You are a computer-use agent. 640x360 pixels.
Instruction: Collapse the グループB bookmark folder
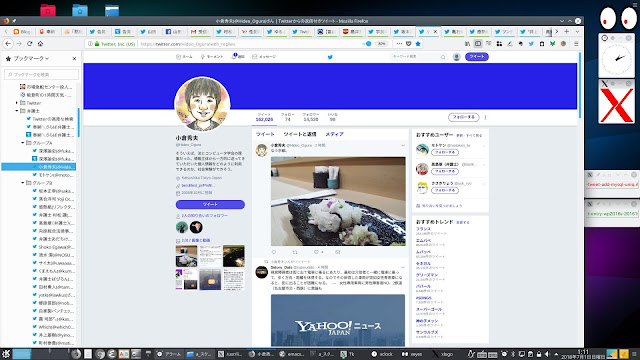tap(23, 183)
